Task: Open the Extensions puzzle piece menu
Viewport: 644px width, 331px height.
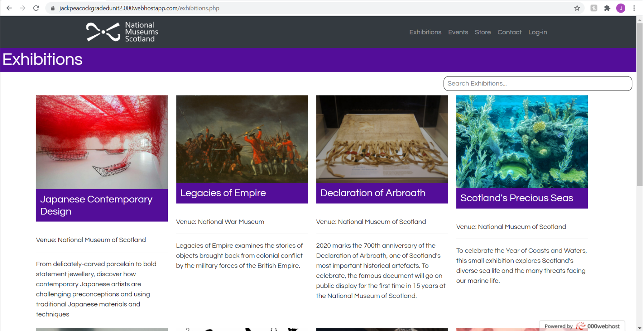Action: tap(607, 8)
